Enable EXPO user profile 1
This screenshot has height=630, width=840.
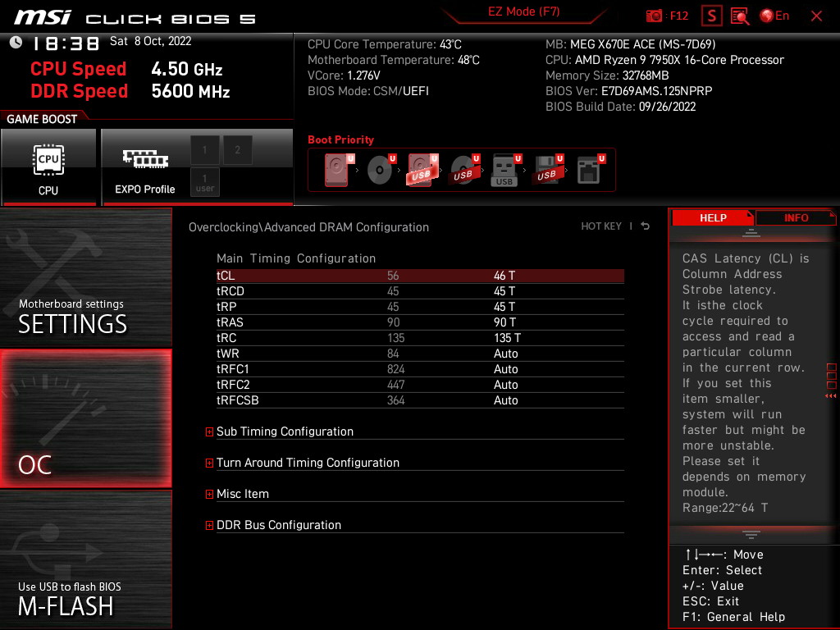(204, 182)
